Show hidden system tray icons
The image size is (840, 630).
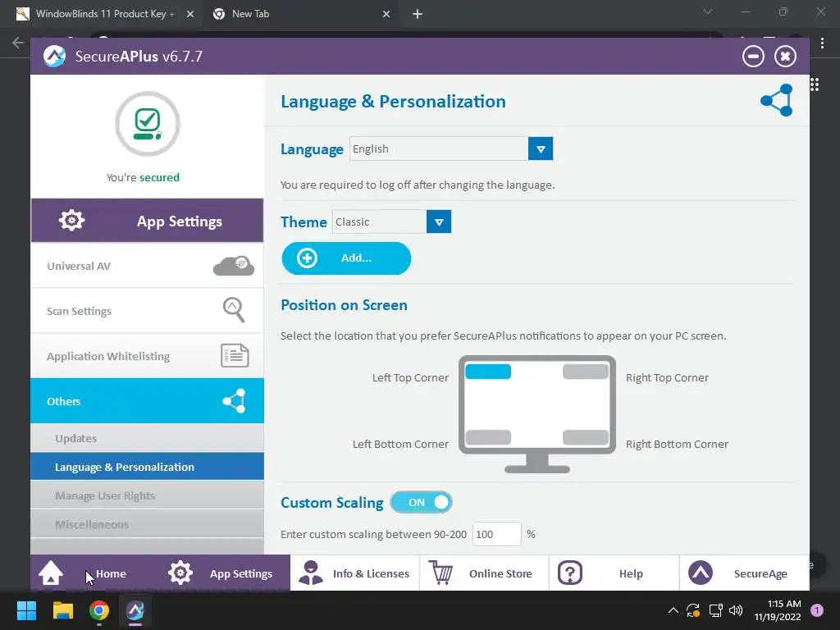[x=673, y=610]
